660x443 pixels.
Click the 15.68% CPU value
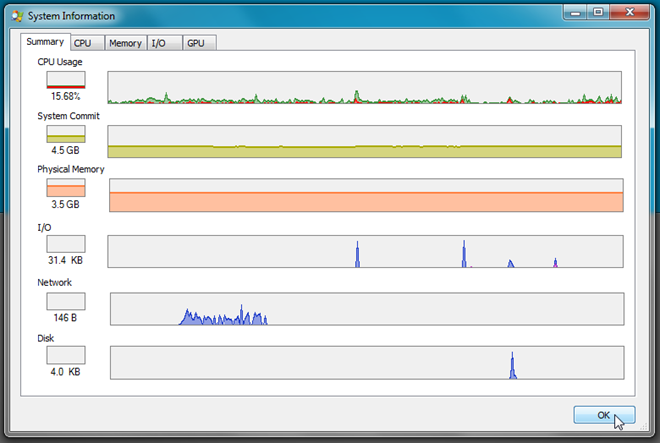click(x=66, y=96)
